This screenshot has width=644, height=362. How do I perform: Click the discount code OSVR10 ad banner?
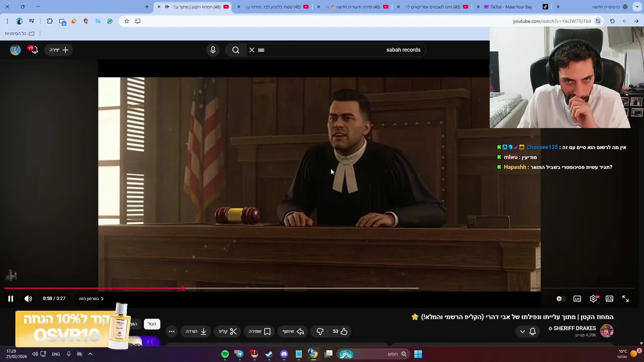pos(73,328)
